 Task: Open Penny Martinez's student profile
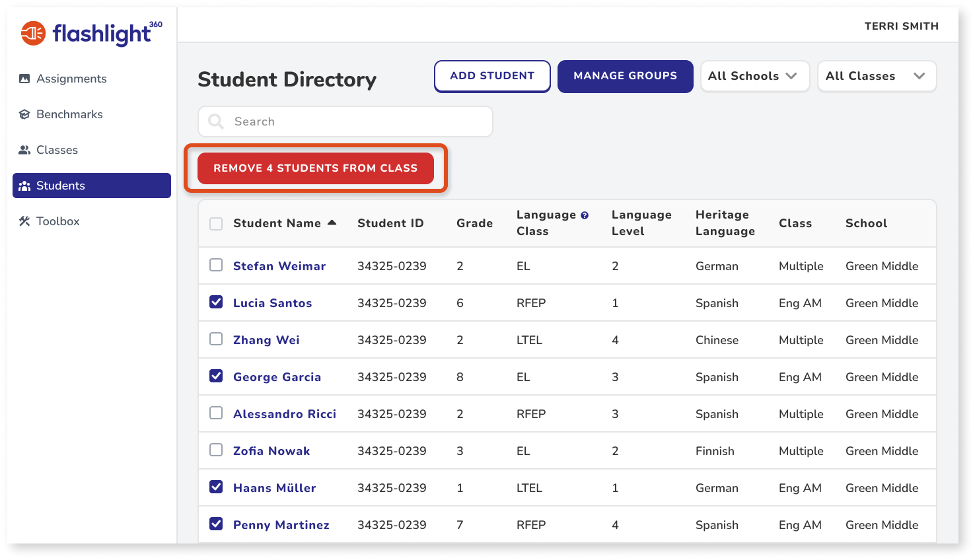tap(281, 525)
